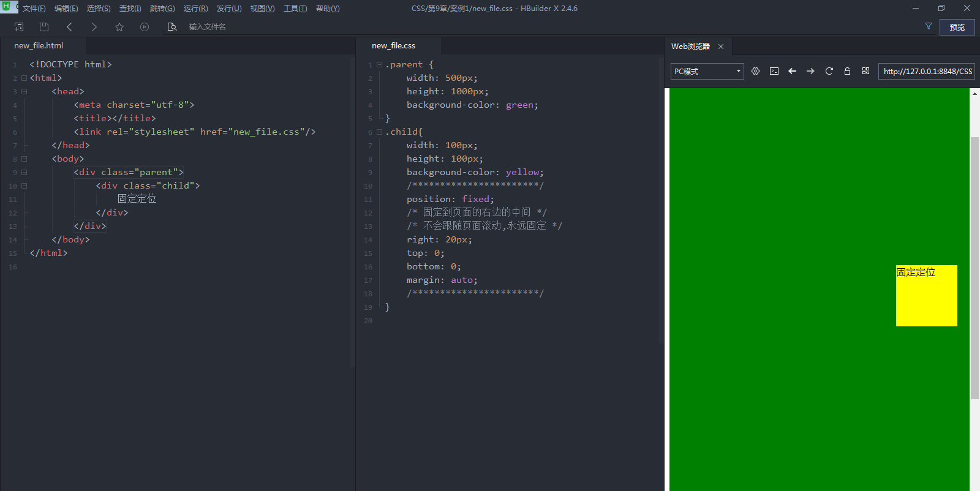Click line number 16 in HTML editor

point(13,267)
